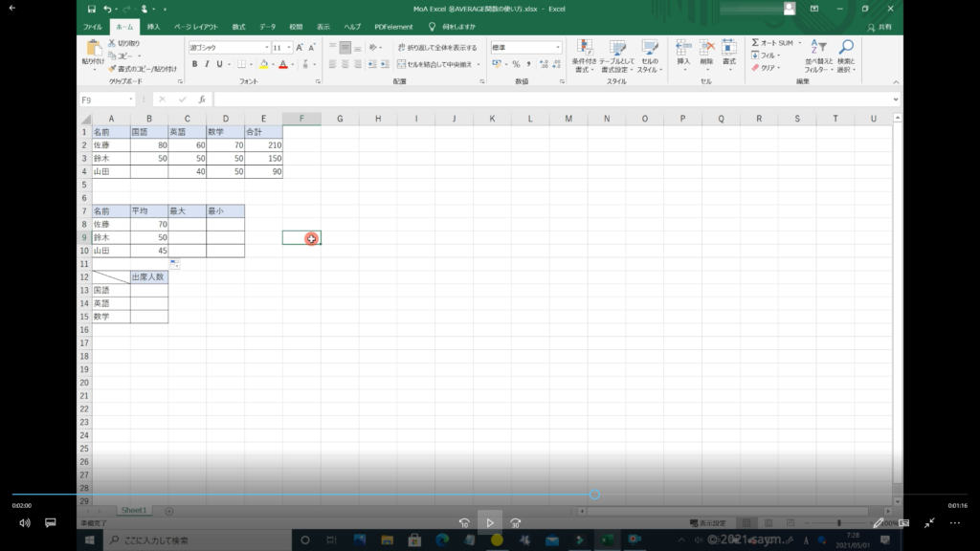Click the Paste (貼り付け) clipboard icon
The image size is (980, 551).
pos(93,49)
